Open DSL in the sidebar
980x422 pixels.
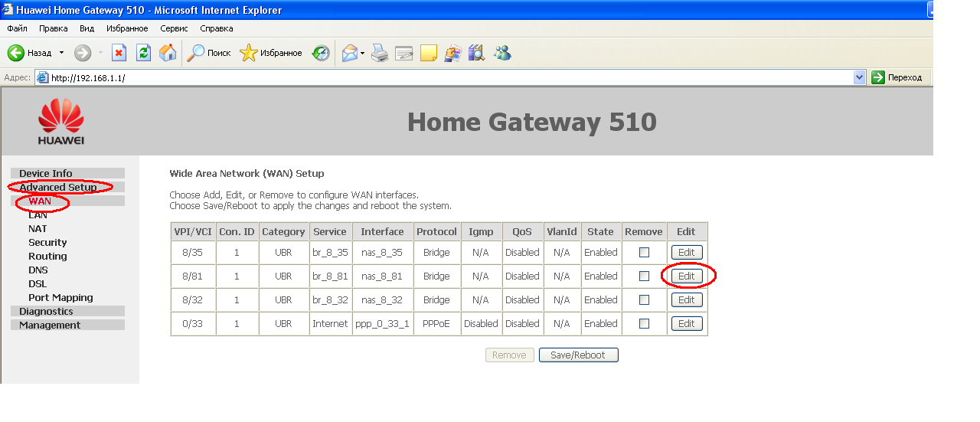(38, 283)
